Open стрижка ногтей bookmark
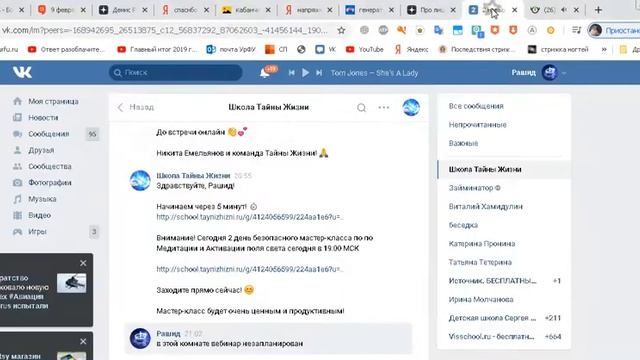 coord(558,49)
